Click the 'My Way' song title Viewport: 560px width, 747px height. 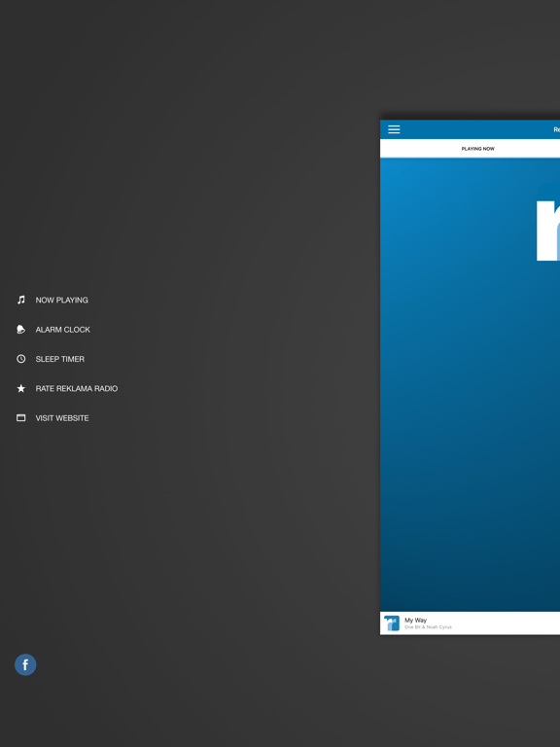click(x=416, y=621)
